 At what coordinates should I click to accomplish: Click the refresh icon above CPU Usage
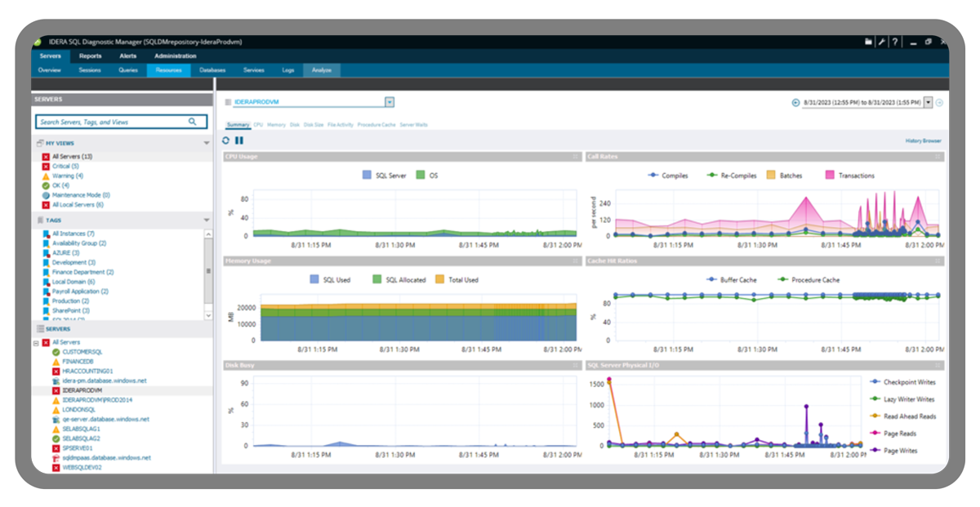point(226,140)
